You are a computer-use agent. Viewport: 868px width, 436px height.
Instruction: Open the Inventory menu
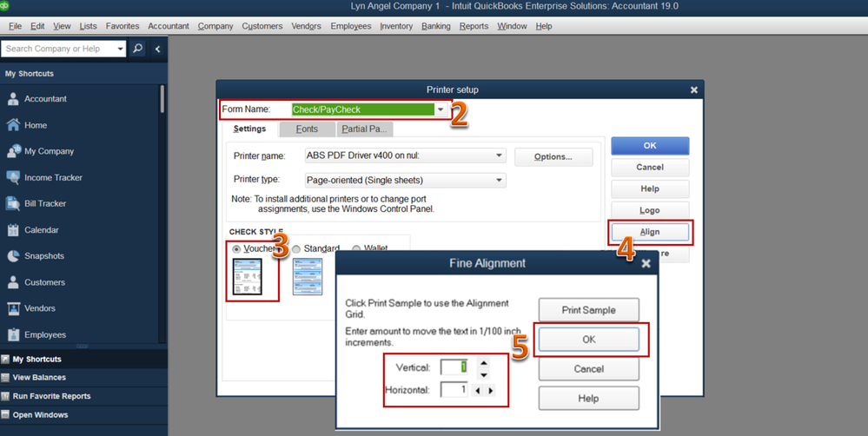(x=396, y=26)
